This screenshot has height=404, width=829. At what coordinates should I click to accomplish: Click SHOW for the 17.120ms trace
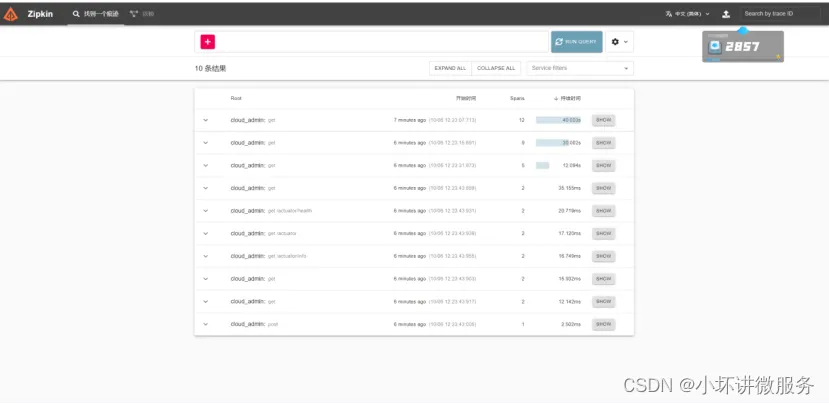point(603,233)
